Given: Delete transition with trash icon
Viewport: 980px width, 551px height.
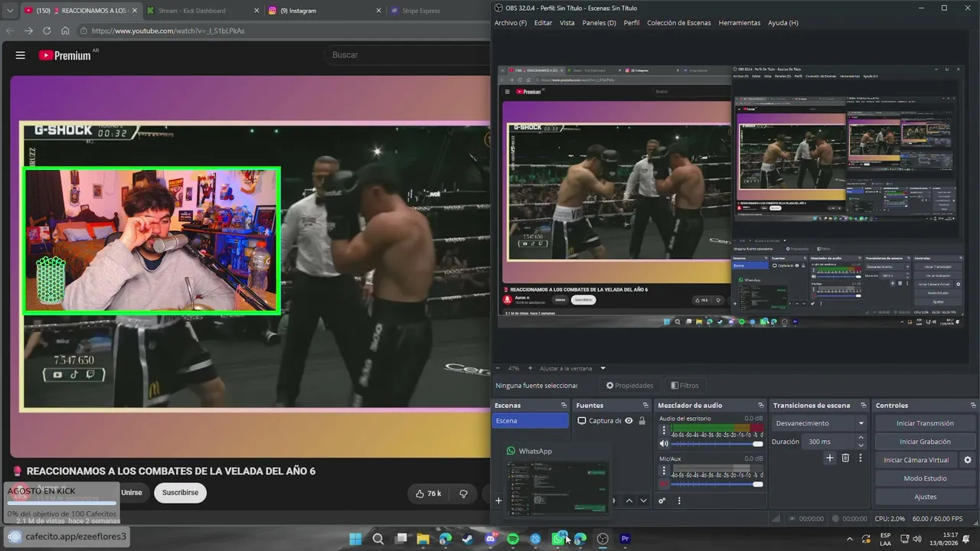Looking at the screenshot, I should pyautogui.click(x=845, y=458).
